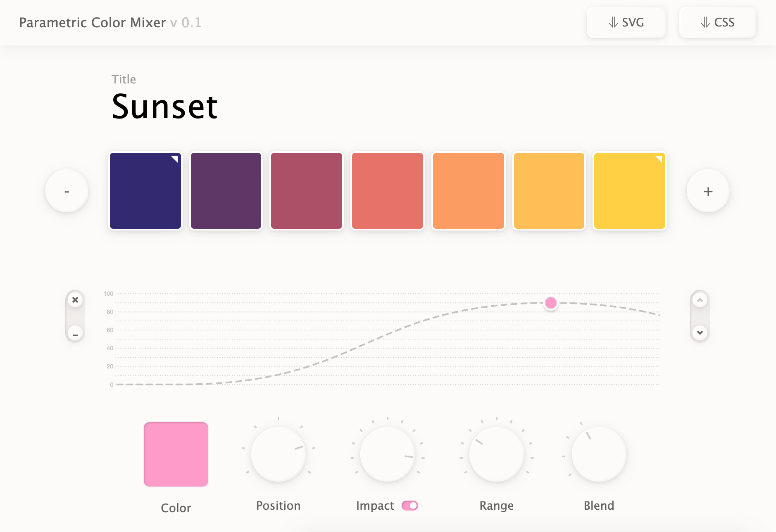Click the download arrow icon on the CSS button
The width and height of the screenshot is (776, 532).
(705, 22)
